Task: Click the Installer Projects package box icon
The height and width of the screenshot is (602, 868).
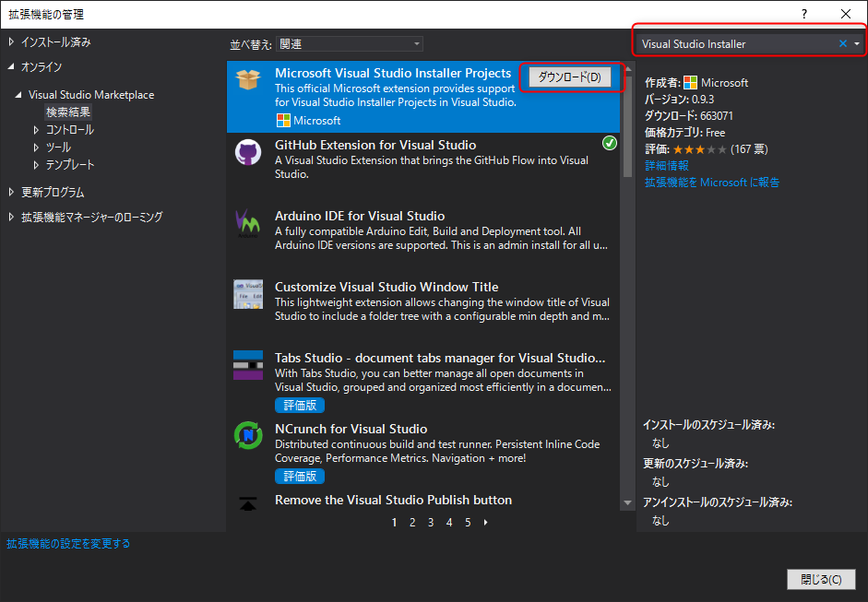Action: click(248, 79)
